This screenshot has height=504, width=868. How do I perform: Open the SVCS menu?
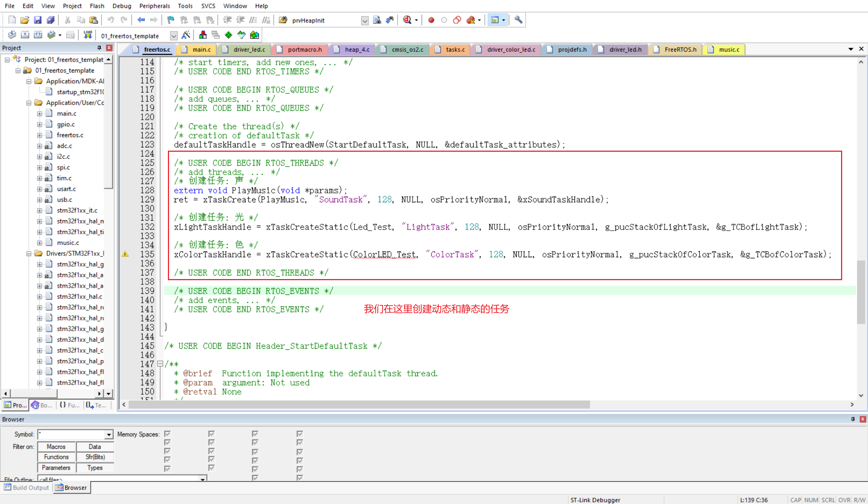[x=208, y=6]
